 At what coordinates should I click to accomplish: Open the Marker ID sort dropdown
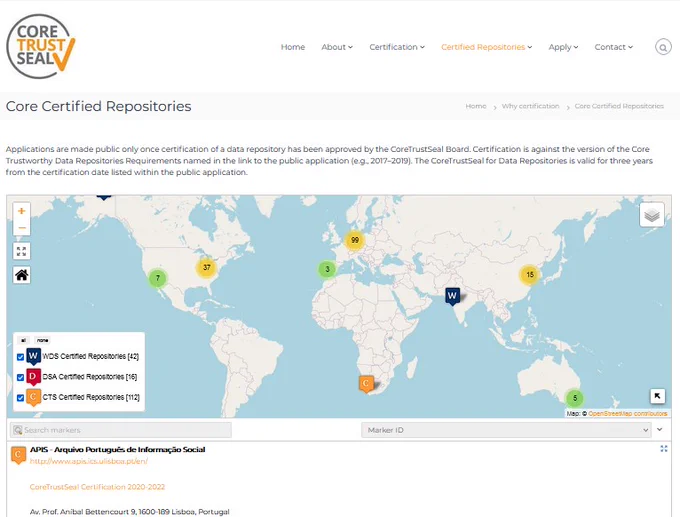[x=506, y=430]
